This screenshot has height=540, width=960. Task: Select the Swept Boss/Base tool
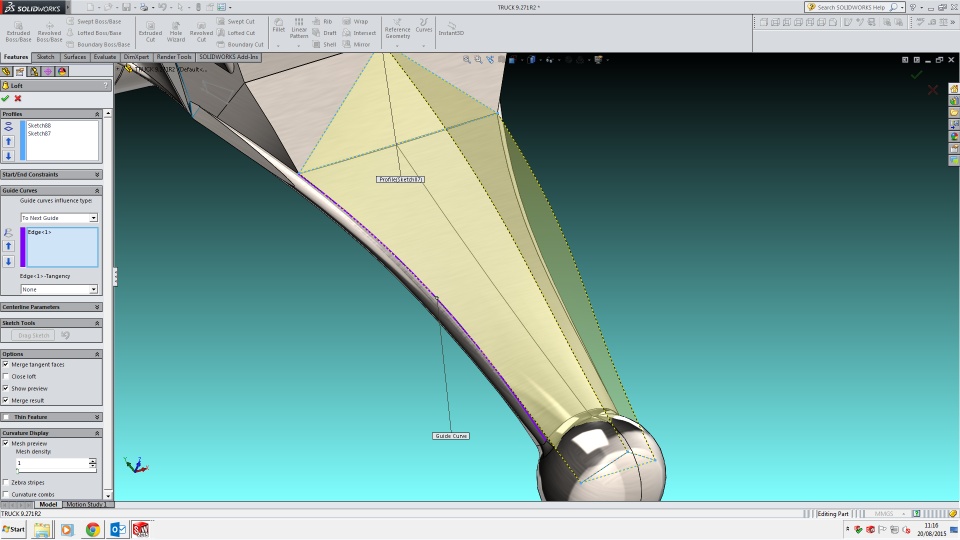click(94, 21)
